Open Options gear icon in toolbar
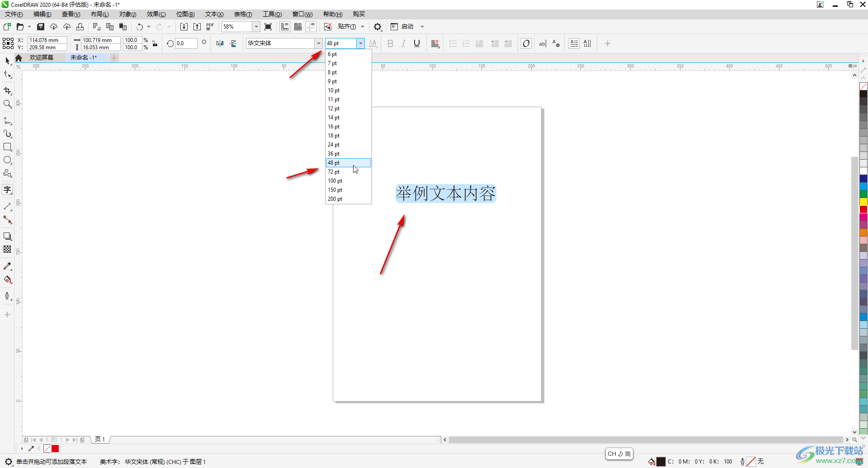Viewport: 868px width, 468px height. tap(377, 27)
